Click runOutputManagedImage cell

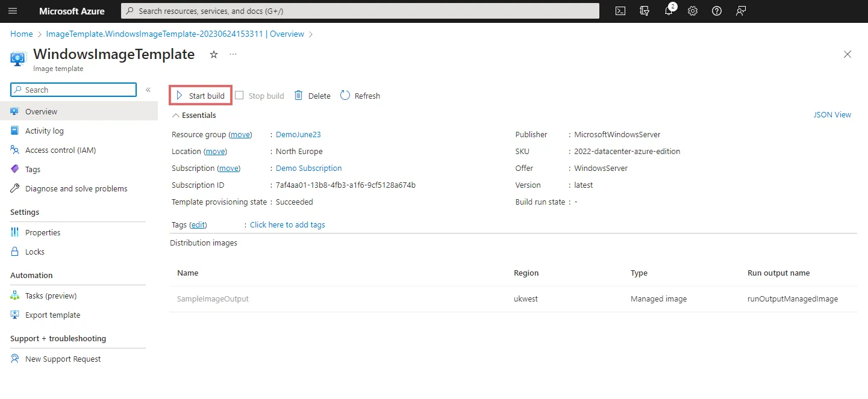click(x=793, y=299)
